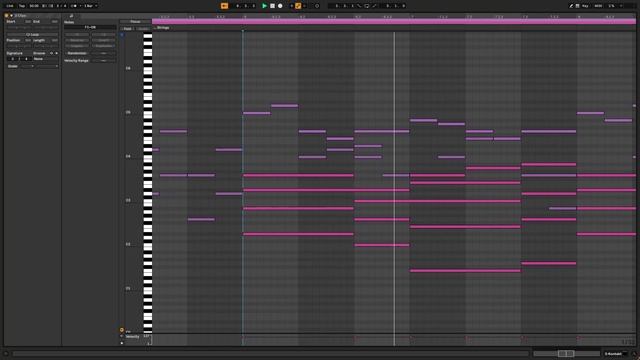Viewport: 640px width, 360px height.
Task: Open the Scale name dropdown
Action: click(x=47, y=66)
